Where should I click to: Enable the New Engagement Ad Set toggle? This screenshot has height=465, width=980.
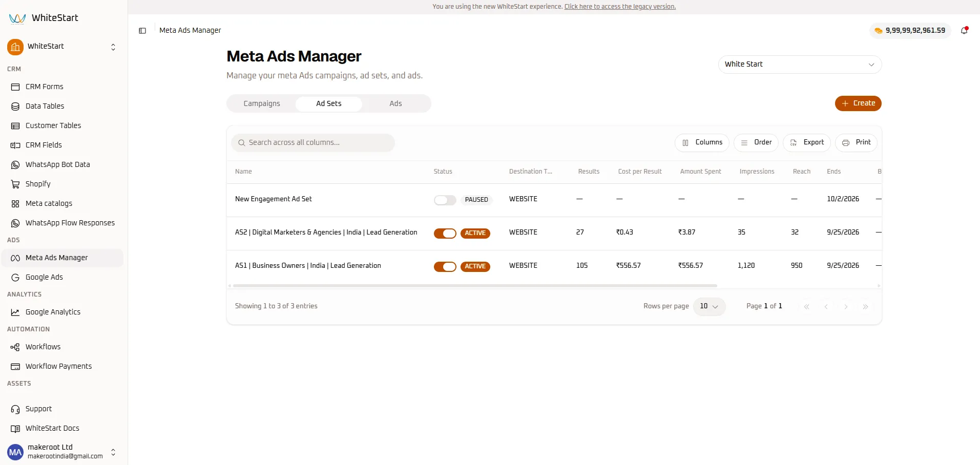pyautogui.click(x=445, y=200)
